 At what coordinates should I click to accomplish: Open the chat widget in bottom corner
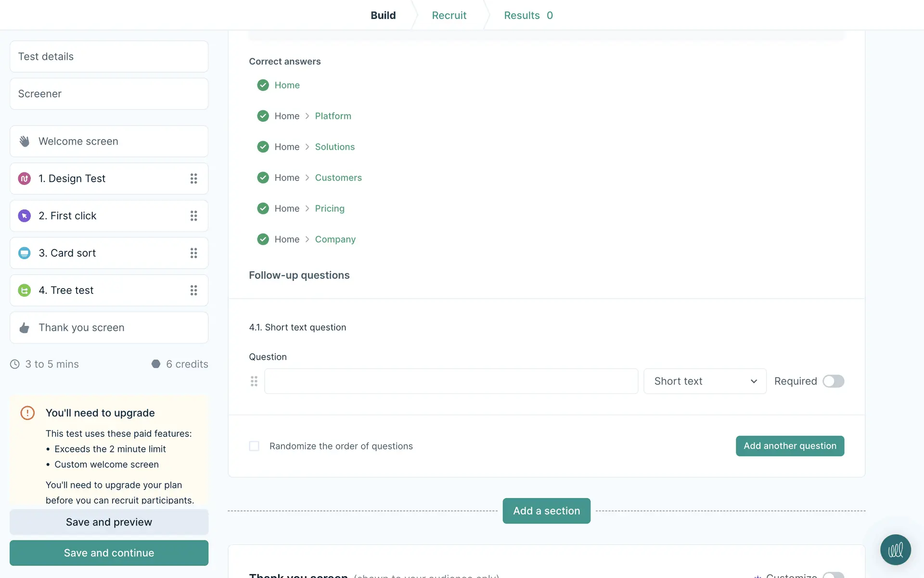(x=895, y=550)
